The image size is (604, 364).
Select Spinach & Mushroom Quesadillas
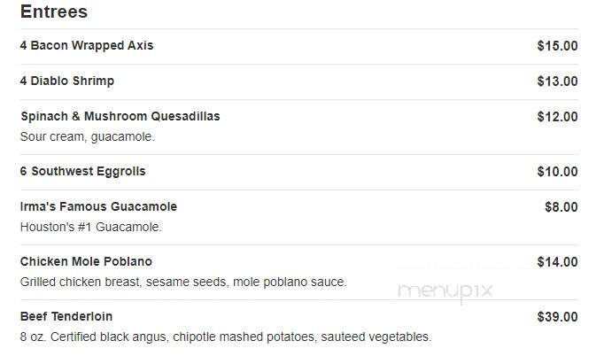120,116
